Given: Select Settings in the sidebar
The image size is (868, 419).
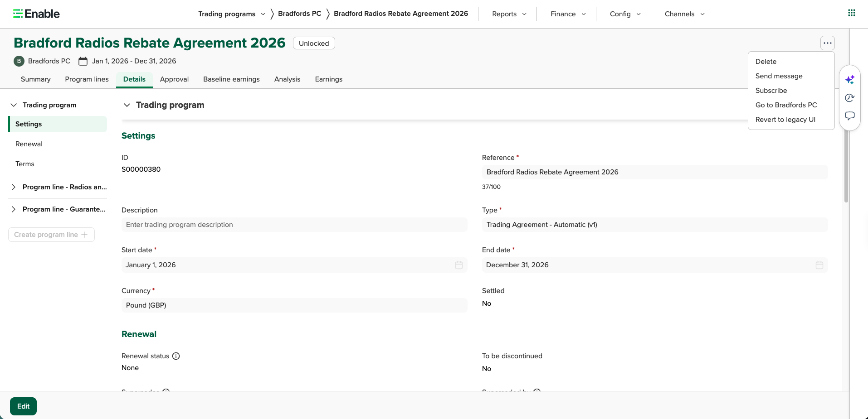Looking at the screenshot, I should [58, 124].
